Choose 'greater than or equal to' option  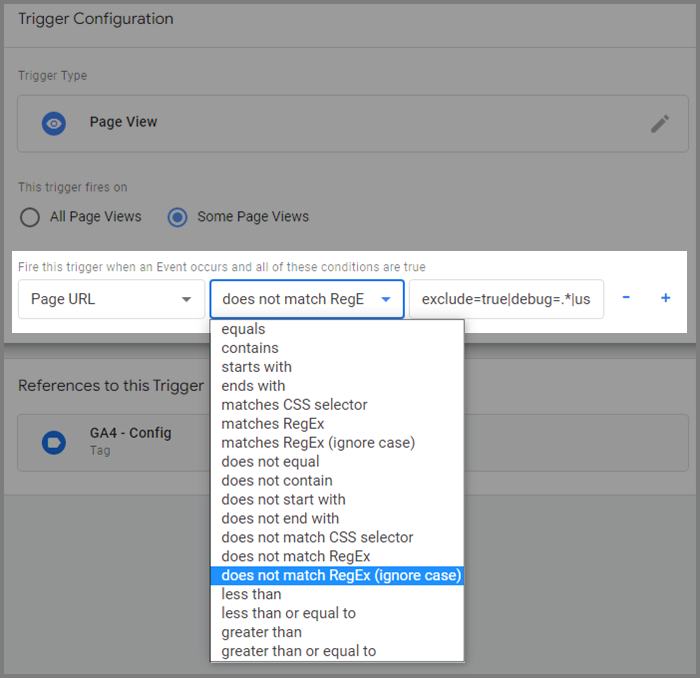(337, 651)
